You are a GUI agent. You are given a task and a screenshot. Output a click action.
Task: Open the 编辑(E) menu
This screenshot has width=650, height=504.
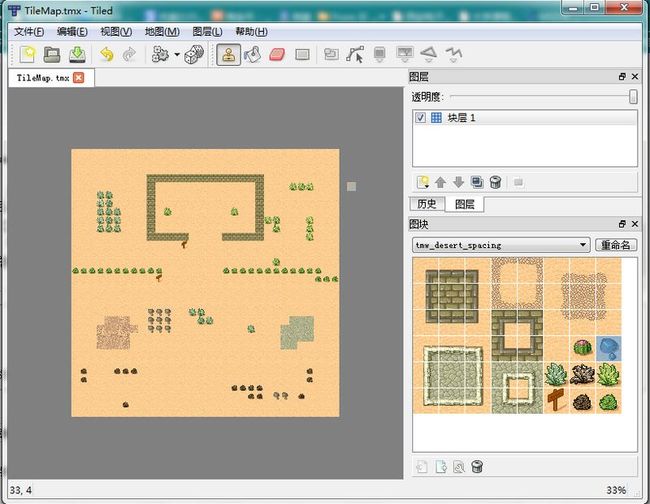pos(72,32)
